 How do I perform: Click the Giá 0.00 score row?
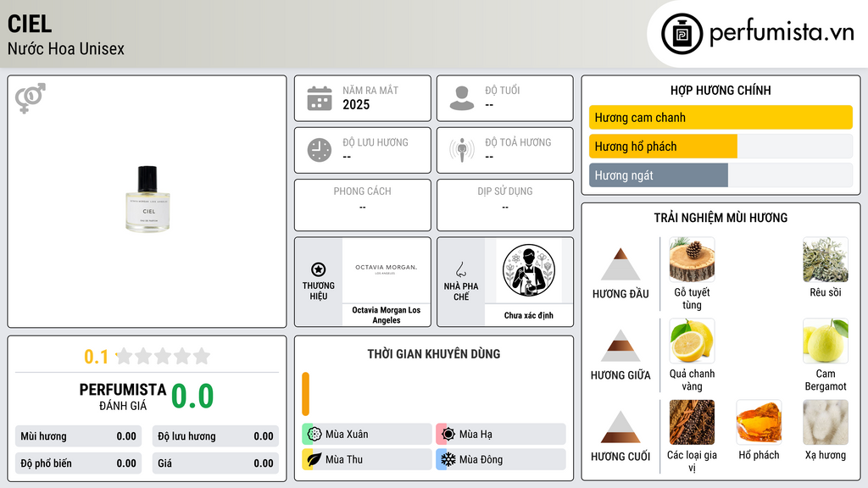(215, 463)
